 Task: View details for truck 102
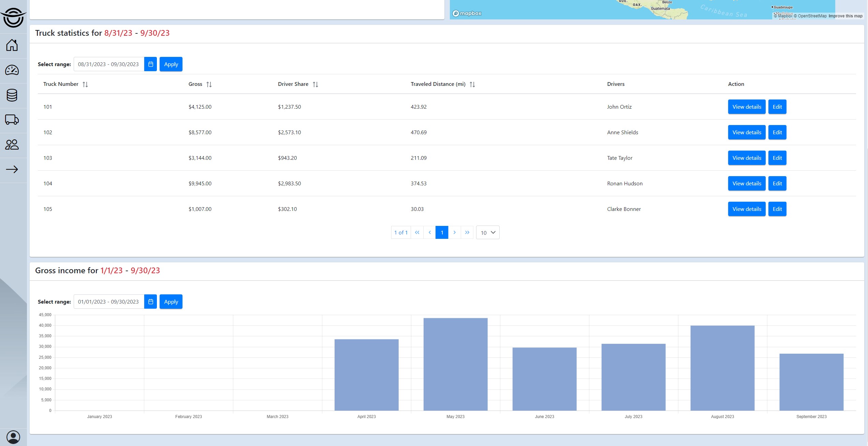[747, 133]
